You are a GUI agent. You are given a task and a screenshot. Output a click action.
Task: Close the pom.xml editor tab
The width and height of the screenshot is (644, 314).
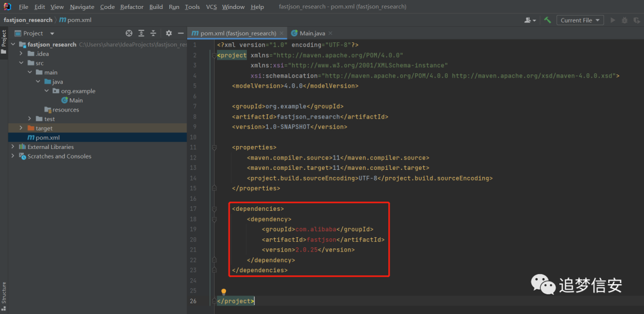coord(281,33)
